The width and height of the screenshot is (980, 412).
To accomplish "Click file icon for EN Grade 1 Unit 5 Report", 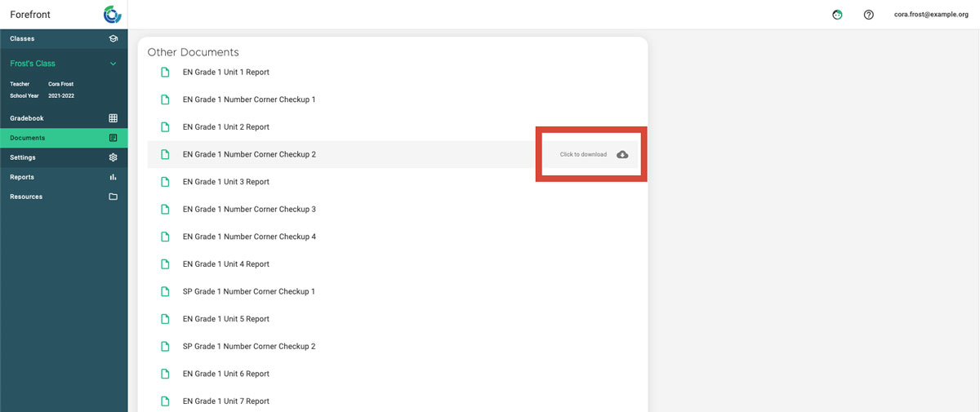I will coord(166,319).
